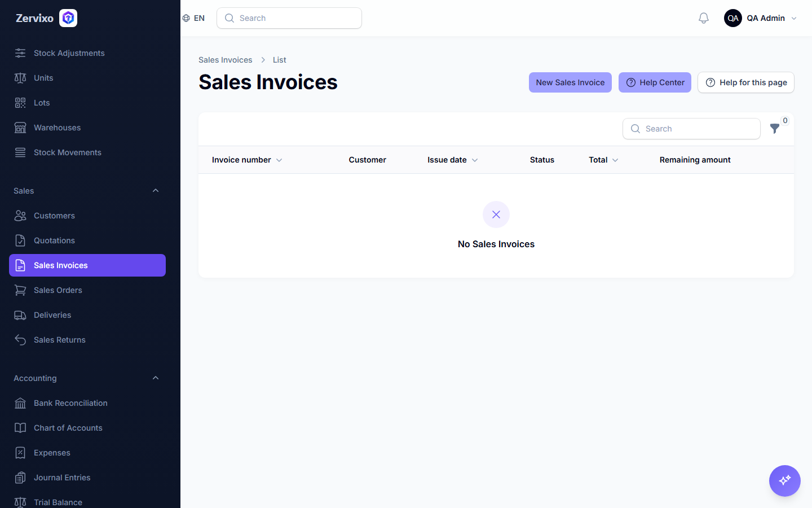Collapse the Accounting sidebar group

(156, 378)
